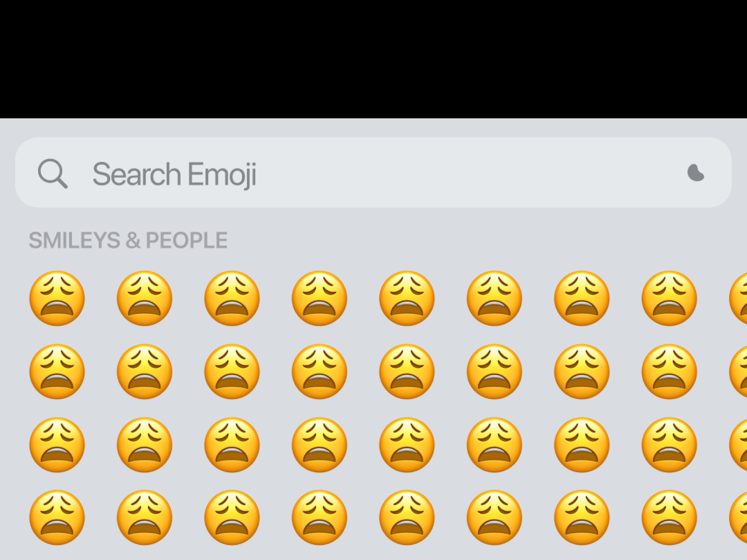
Task: Choose the third weary face in second row
Action: (x=232, y=372)
